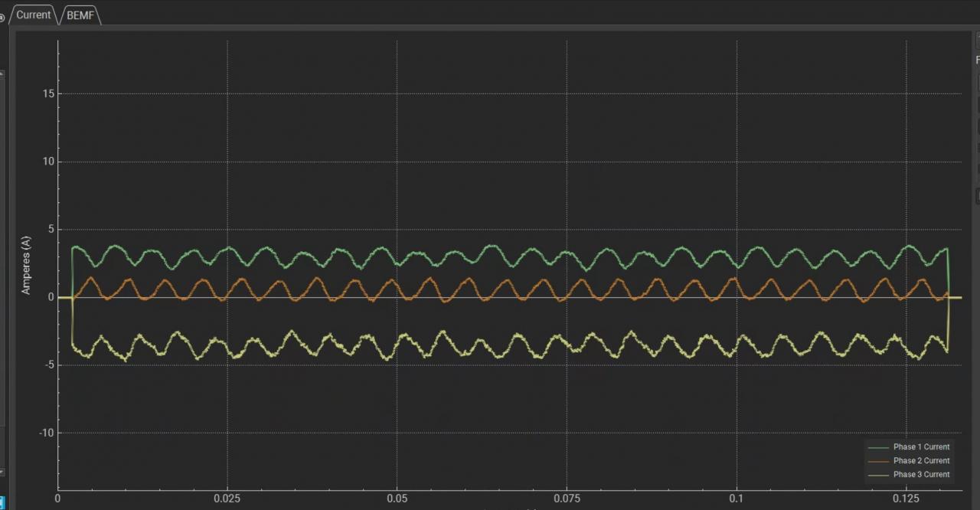Image resolution: width=980 pixels, height=510 pixels.
Task: Click the Phase 3 Current legend label
Action: click(x=922, y=474)
